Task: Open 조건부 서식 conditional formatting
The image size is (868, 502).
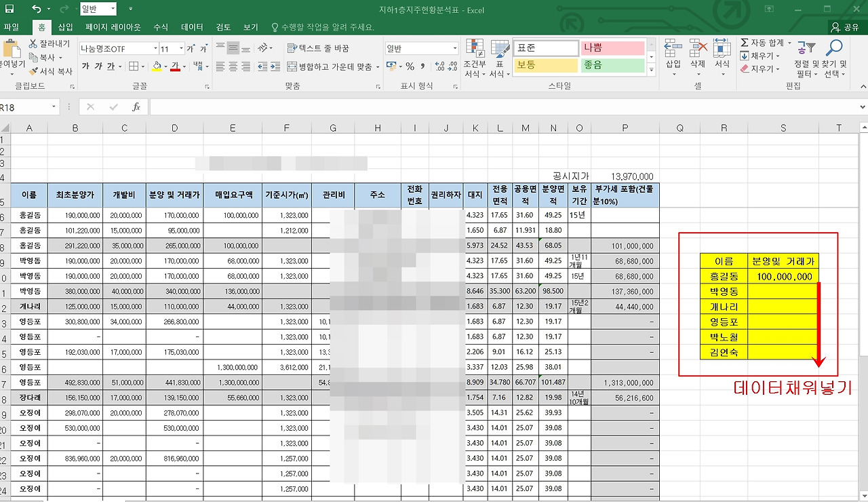Action: coord(475,58)
